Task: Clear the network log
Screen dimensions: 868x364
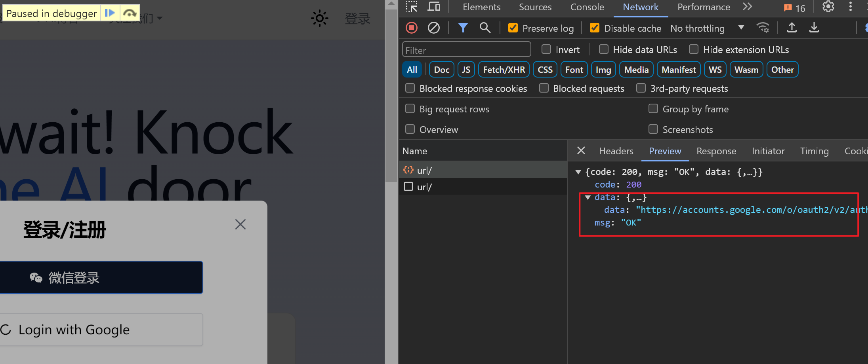Action: tap(434, 28)
